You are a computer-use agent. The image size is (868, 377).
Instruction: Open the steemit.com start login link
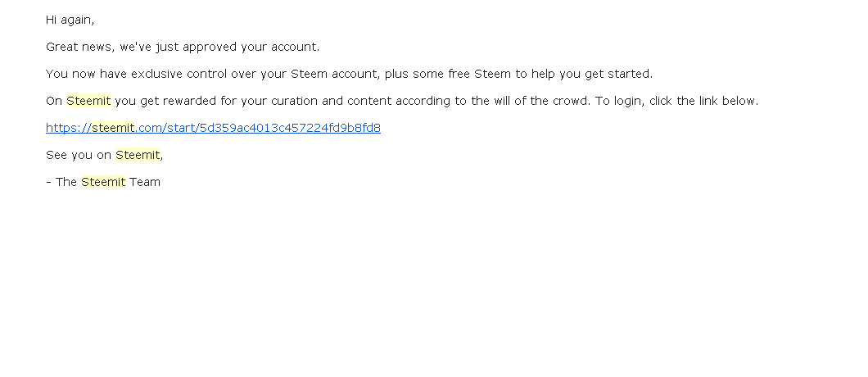click(x=213, y=128)
